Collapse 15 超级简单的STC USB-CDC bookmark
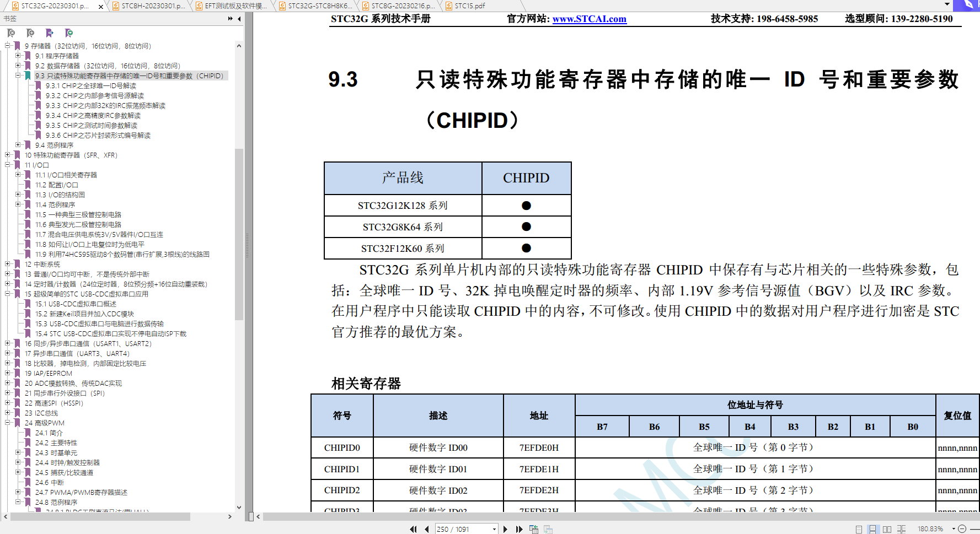Screen dimensions: 980x534 click(7, 294)
